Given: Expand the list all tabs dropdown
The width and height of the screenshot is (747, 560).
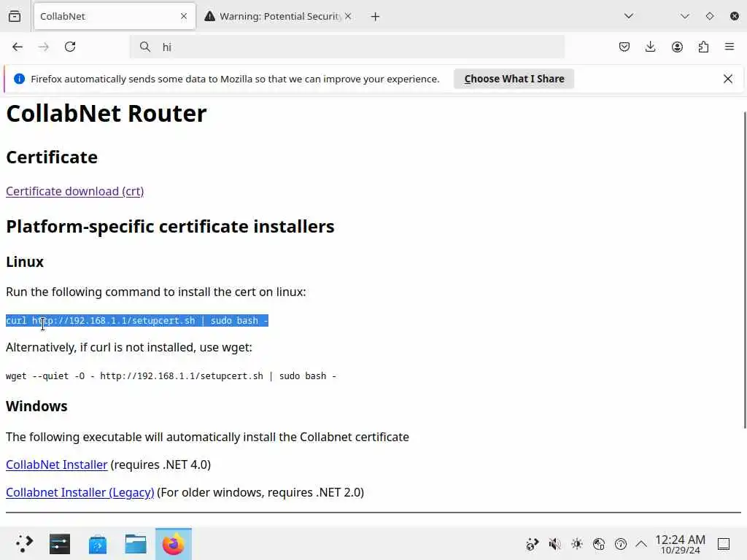Looking at the screenshot, I should 629,16.
